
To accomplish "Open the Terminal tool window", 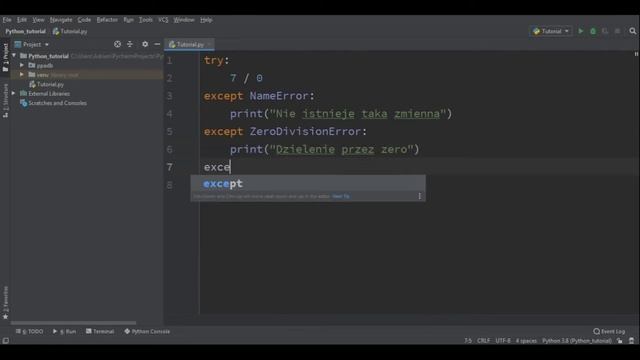I will pos(100,331).
